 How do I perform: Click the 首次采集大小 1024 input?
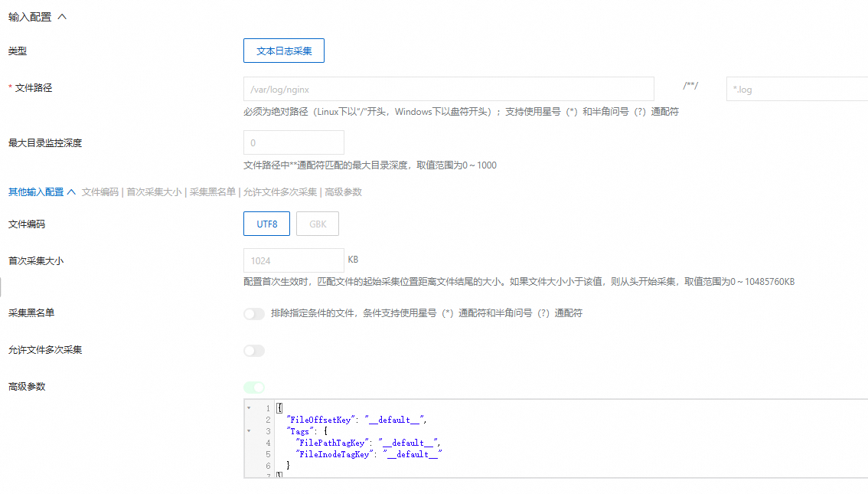(x=293, y=260)
